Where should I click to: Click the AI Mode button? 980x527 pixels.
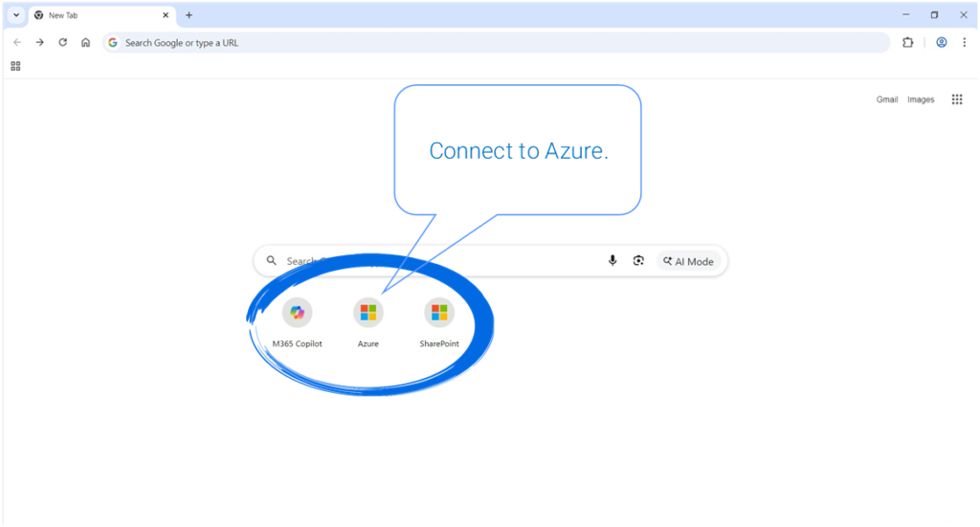click(688, 261)
